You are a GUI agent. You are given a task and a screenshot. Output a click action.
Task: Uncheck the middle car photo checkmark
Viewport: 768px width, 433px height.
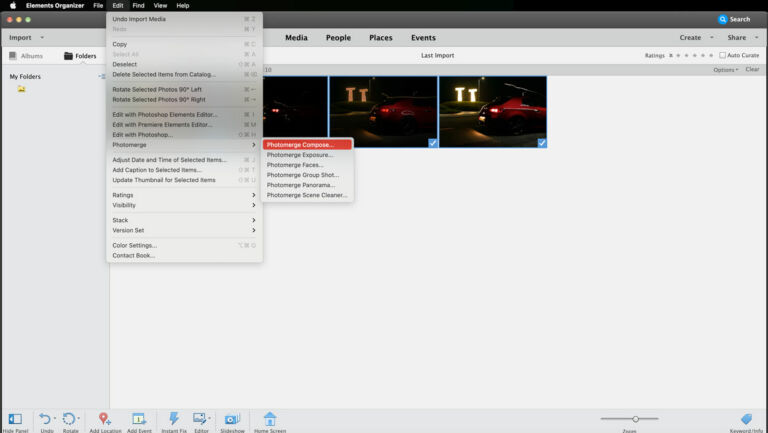[x=432, y=143]
